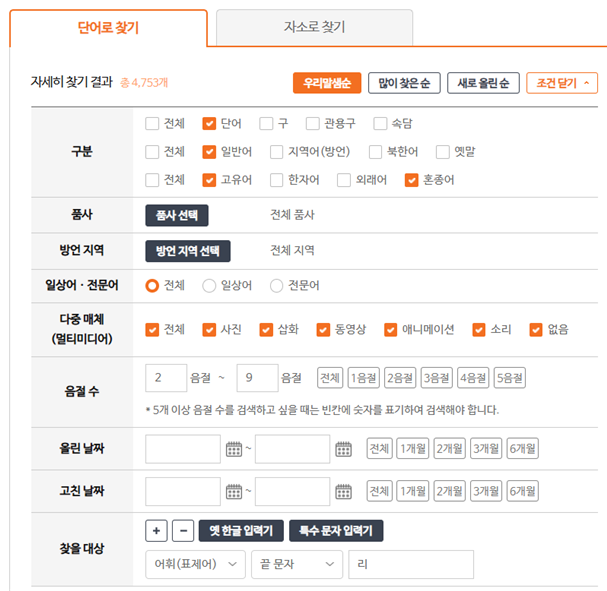The height and width of the screenshot is (591, 607).
Task: Focus the 올린 날짜 end date field
Action: (x=293, y=449)
